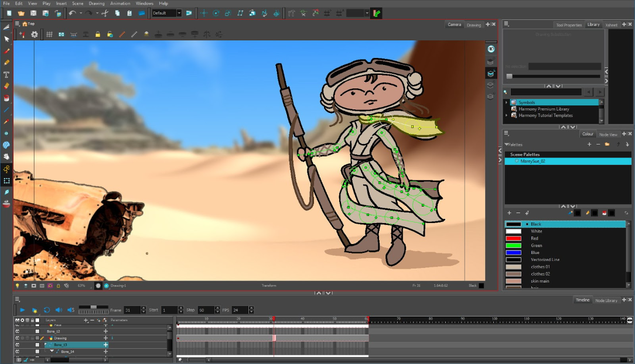Select the Eraser tool

(x=6, y=86)
